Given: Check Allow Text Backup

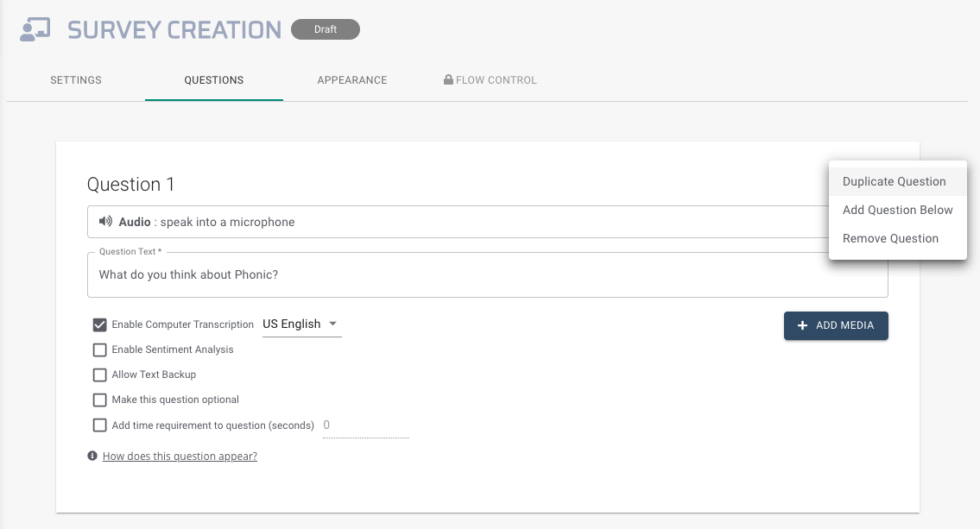Looking at the screenshot, I should pos(99,375).
